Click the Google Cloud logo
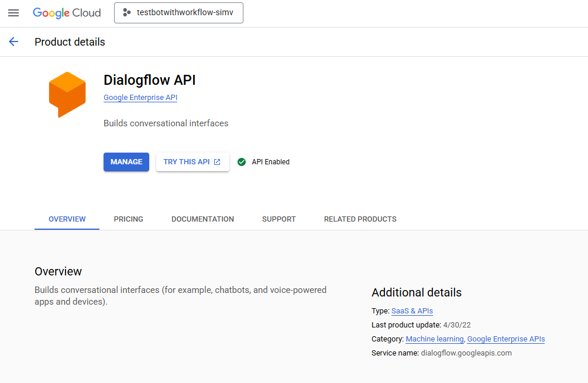Image resolution: width=588 pixels, height=383 pixels. [67, 13]
